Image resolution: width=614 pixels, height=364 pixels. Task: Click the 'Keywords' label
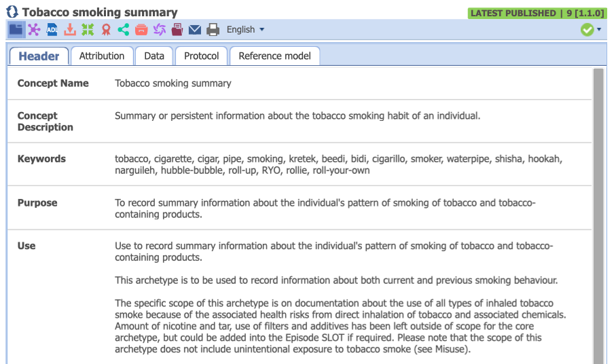pyautogui.click(x=41, y=159)
